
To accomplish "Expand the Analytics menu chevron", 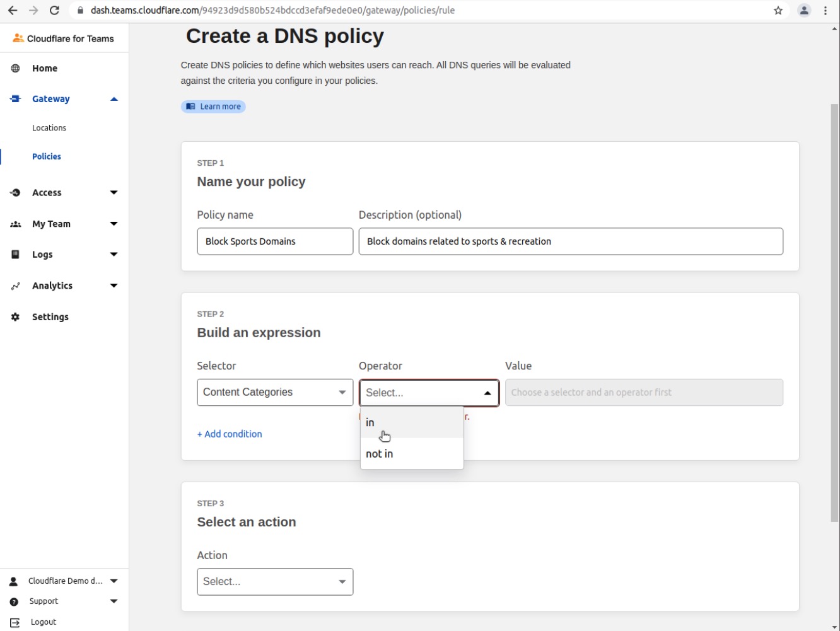I will (114, 286).
